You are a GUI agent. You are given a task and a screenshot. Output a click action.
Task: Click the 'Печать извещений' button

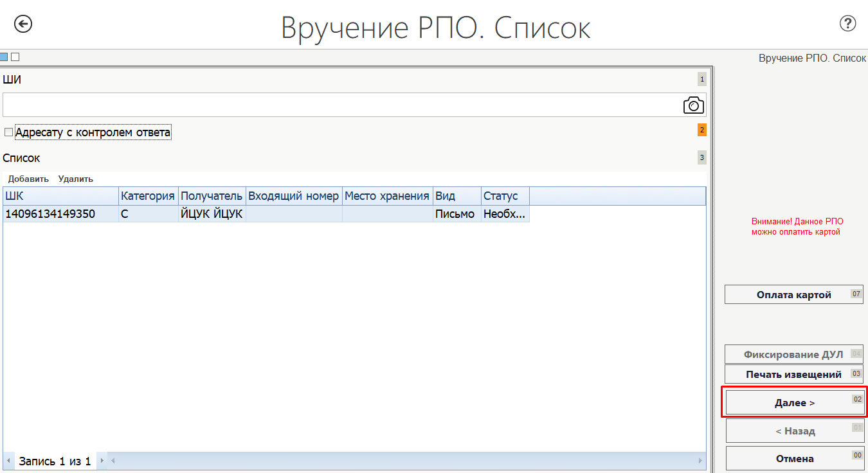794,374
